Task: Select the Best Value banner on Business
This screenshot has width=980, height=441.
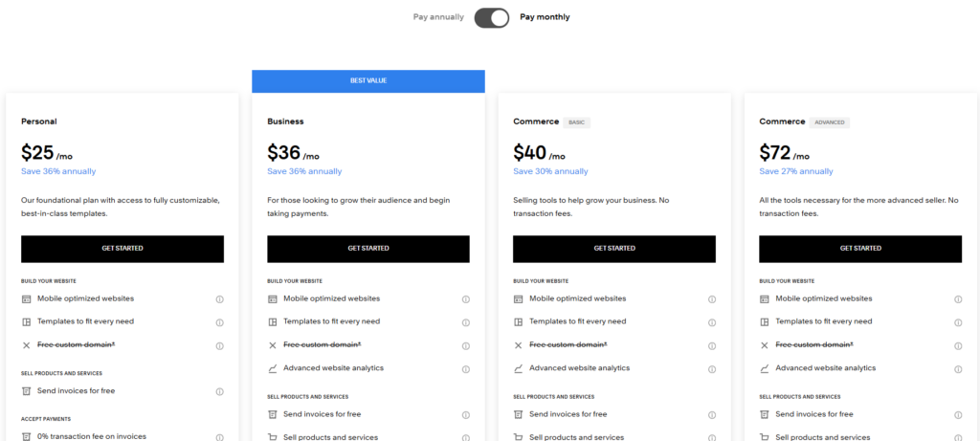Action: 368,81
